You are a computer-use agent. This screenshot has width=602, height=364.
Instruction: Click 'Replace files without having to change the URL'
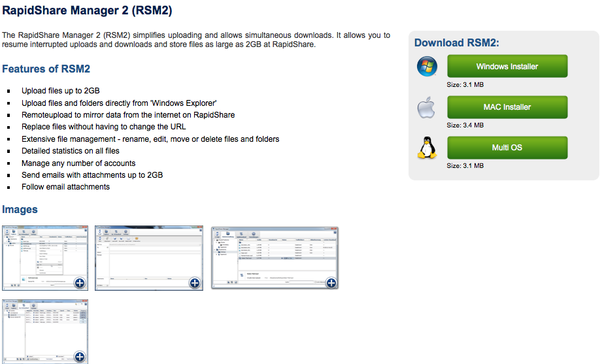[x=104, y=127]
